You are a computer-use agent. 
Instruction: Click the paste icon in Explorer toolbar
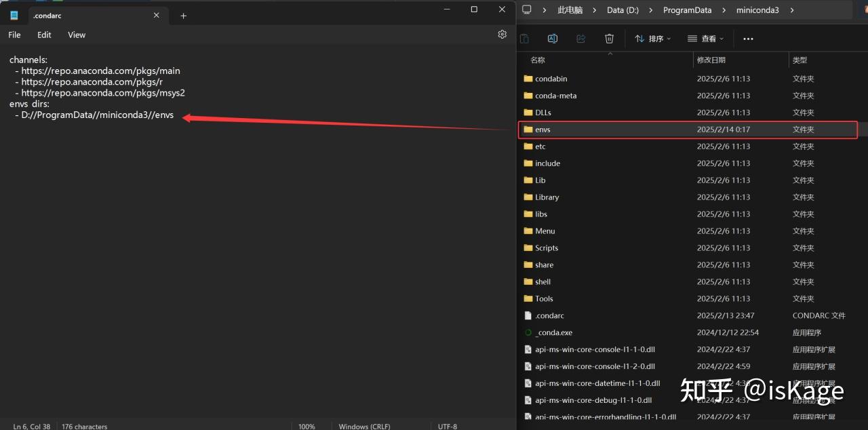(524, 39)
